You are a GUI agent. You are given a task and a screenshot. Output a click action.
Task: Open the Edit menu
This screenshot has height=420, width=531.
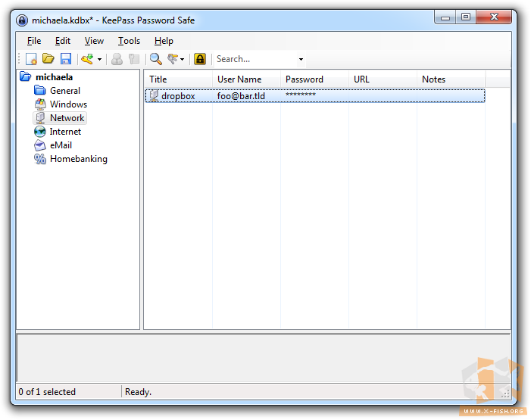[x=63, y=41]
